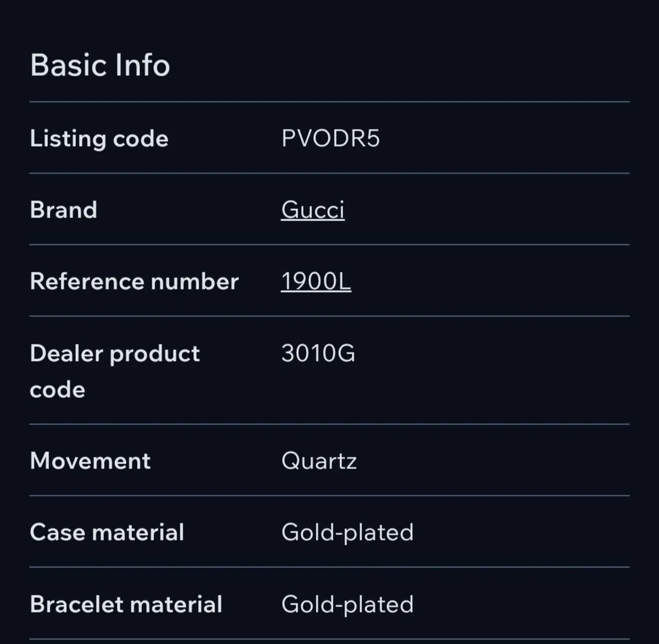This screenshot has width=659, height=644.
Task: Click the word 'Info' in the heading
Action: 142,65
